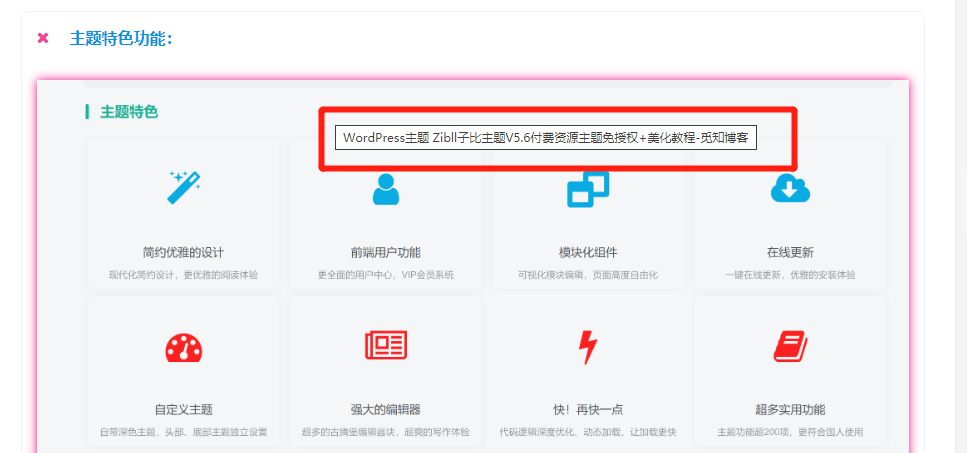Image resolution: width=967 pixels, height=453 pixels.
Task: Click the description 代码逻辑深度优化、动态加载，让加载更快
Action: click(588, 432)
